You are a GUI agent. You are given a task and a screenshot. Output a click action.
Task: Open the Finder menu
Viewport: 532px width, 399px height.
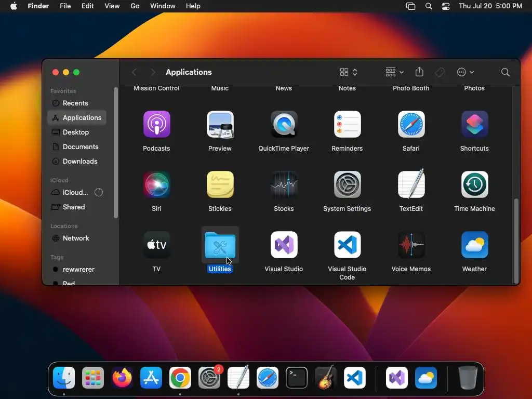[38, 6]
